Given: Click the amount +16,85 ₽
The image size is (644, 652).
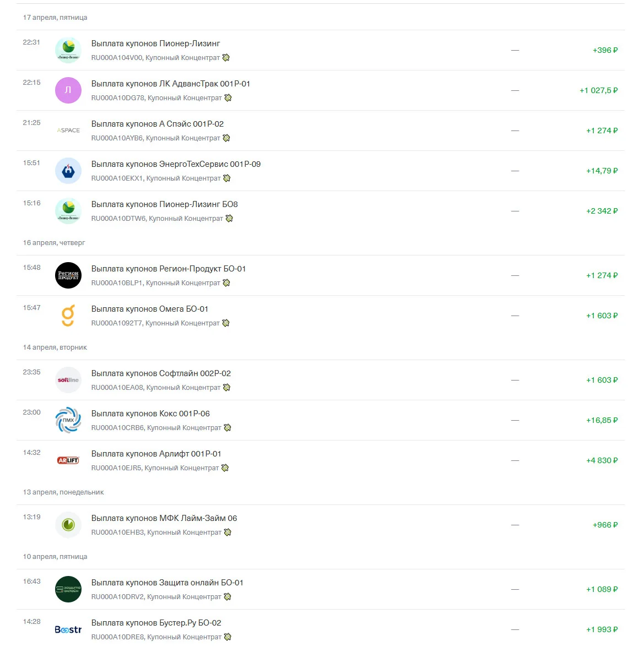Looking at the screenshot, I should click(602, 420).
